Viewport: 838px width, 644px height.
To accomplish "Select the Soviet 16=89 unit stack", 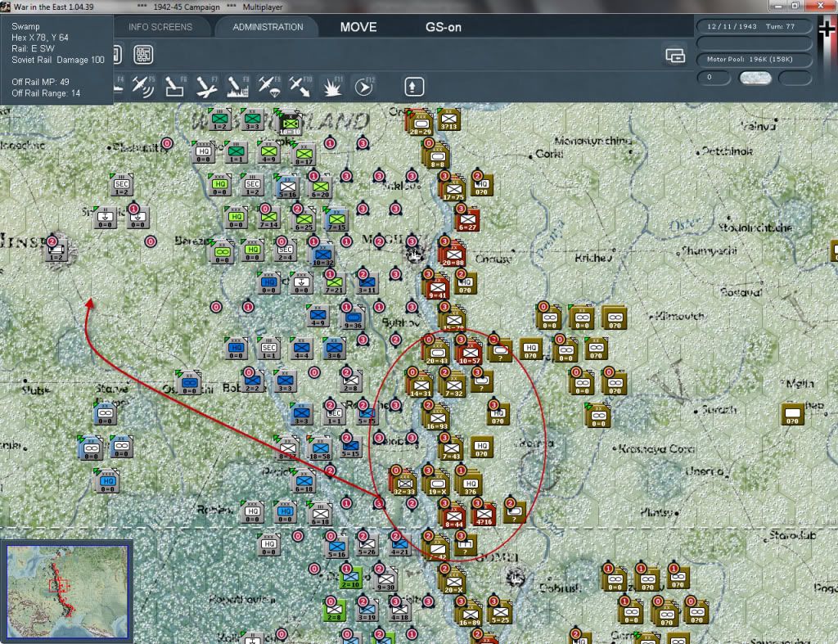I will (470, 614).
